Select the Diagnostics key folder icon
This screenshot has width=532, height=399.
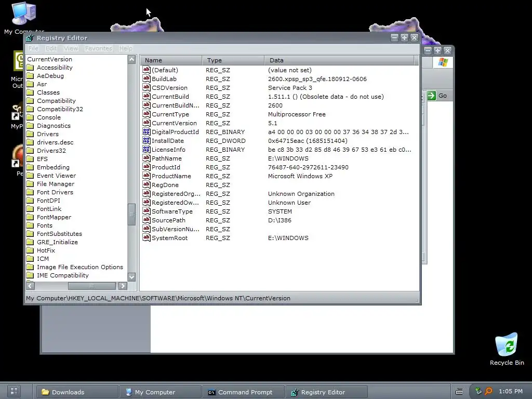click(x=30, y=126)
